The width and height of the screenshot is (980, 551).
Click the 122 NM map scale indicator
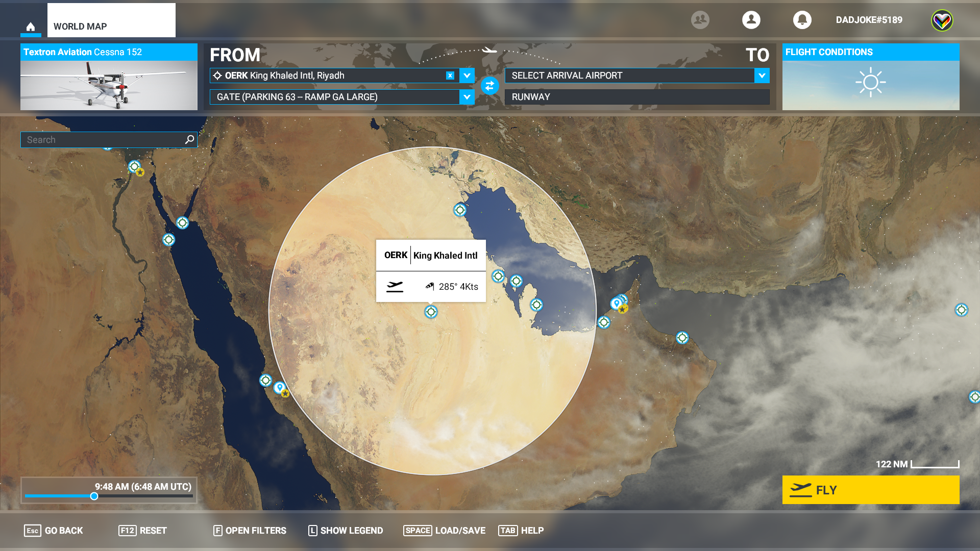pos(917,464)
